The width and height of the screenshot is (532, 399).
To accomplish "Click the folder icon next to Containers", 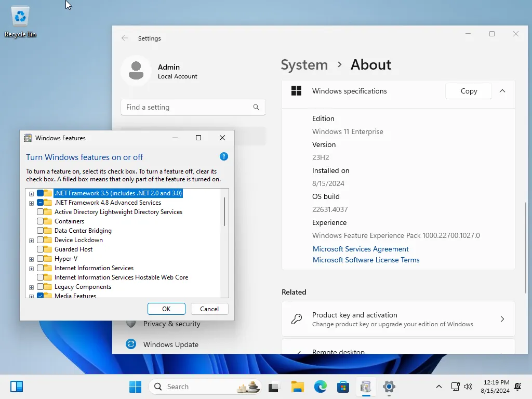I will coord(48,221).
